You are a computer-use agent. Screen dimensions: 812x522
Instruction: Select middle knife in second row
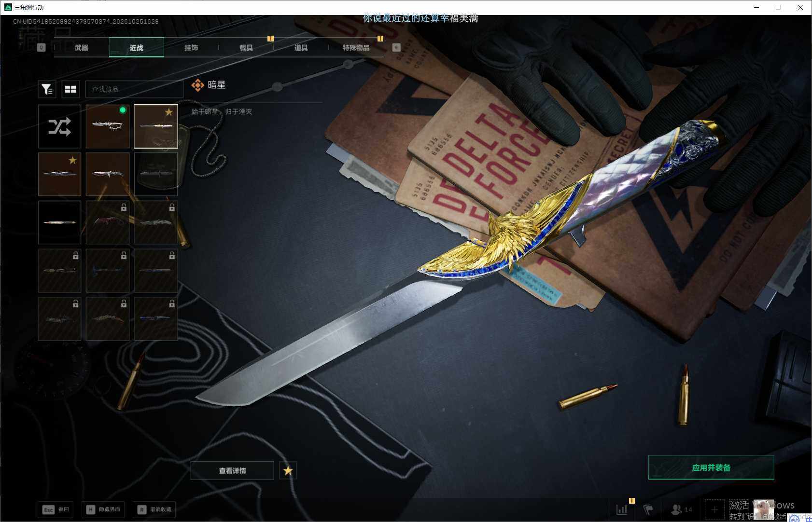point(108,174)
